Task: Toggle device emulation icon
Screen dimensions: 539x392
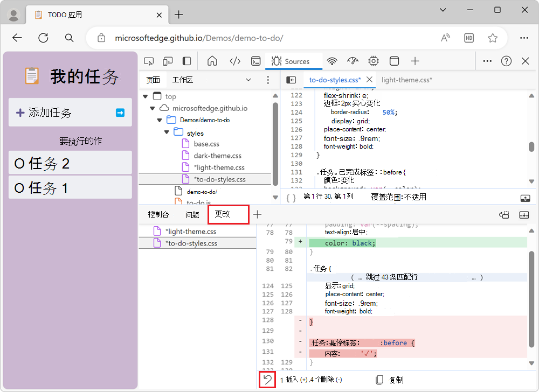Action: [x=168, y=61]
